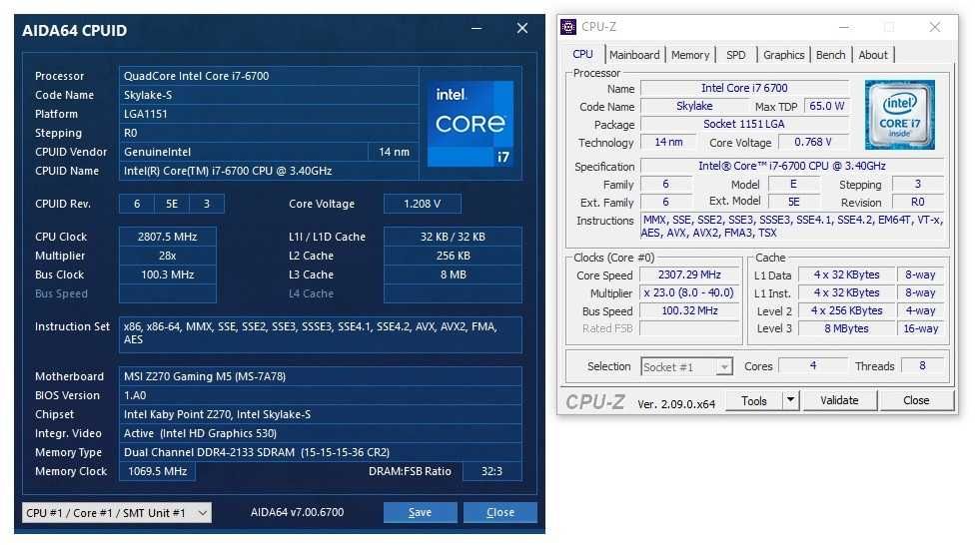Viewport: 980px width, 545px height.
Task: Click CPU-Z Level 3 16-way field
Action: point(921,328)
